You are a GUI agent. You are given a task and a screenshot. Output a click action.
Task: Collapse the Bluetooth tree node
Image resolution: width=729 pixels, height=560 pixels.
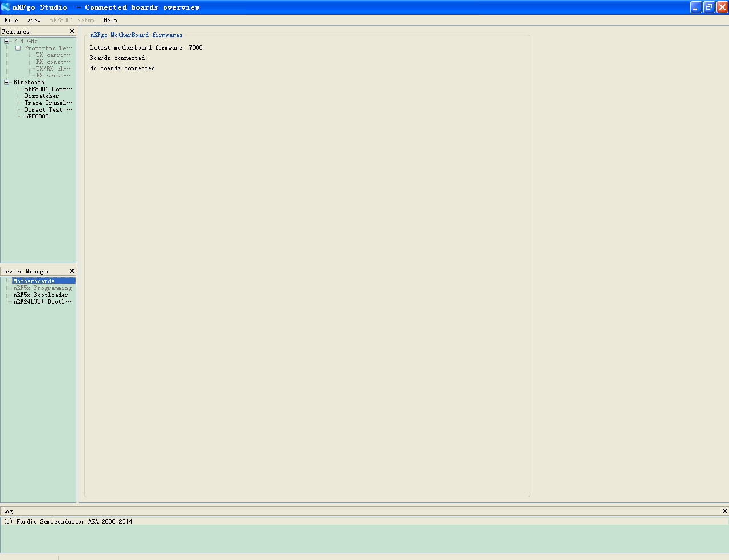pos(7,83)
